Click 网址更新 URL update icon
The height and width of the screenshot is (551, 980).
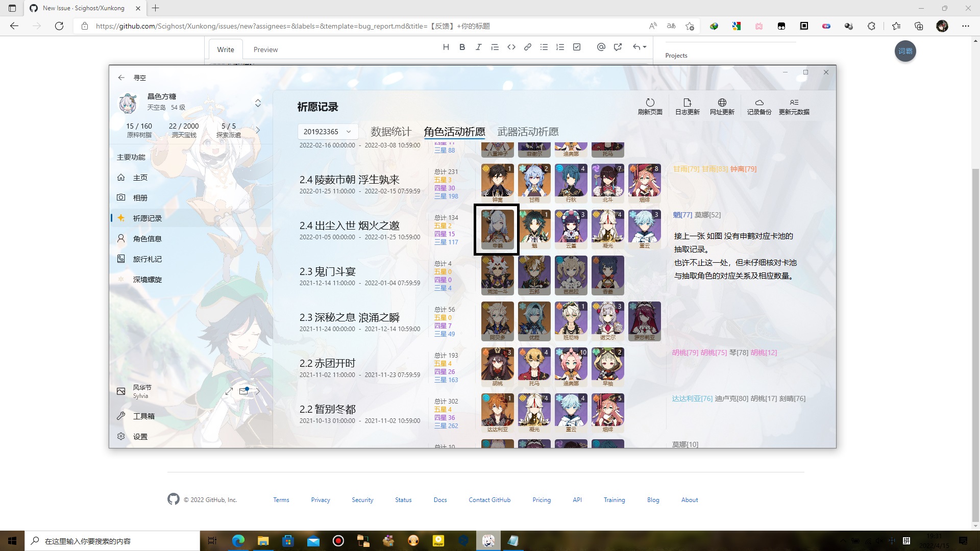[722, 106]
